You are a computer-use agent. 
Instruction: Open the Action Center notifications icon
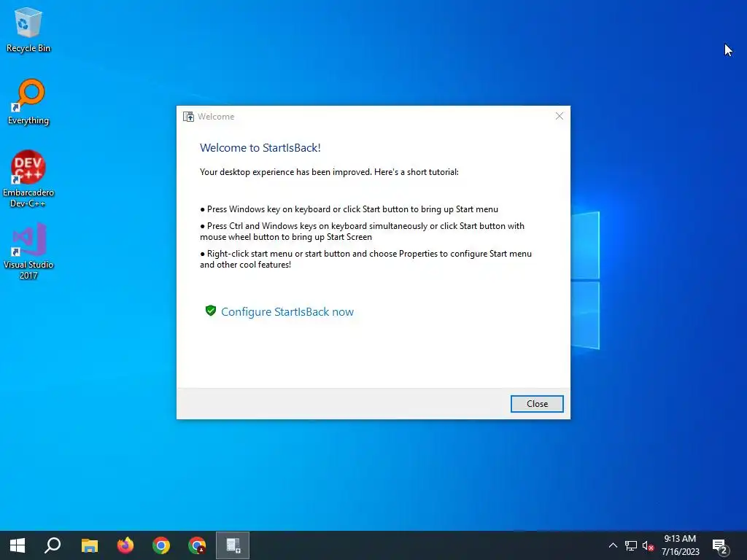point(720,546)
